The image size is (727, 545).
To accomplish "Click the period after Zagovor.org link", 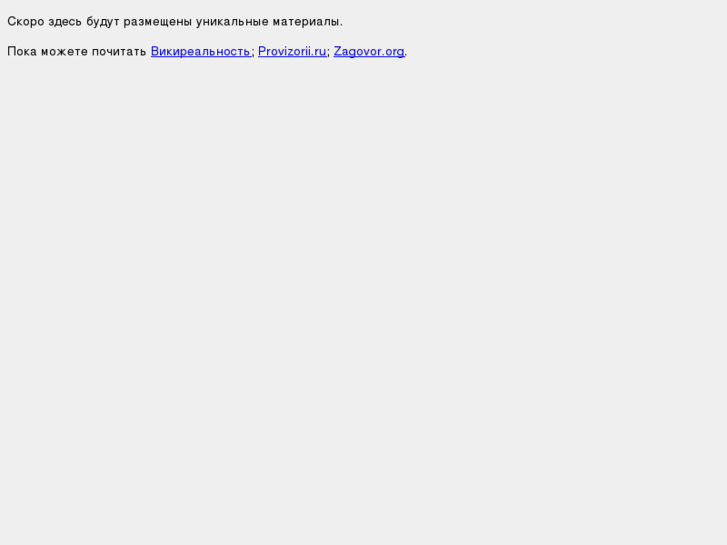I will tap(406, 55).
